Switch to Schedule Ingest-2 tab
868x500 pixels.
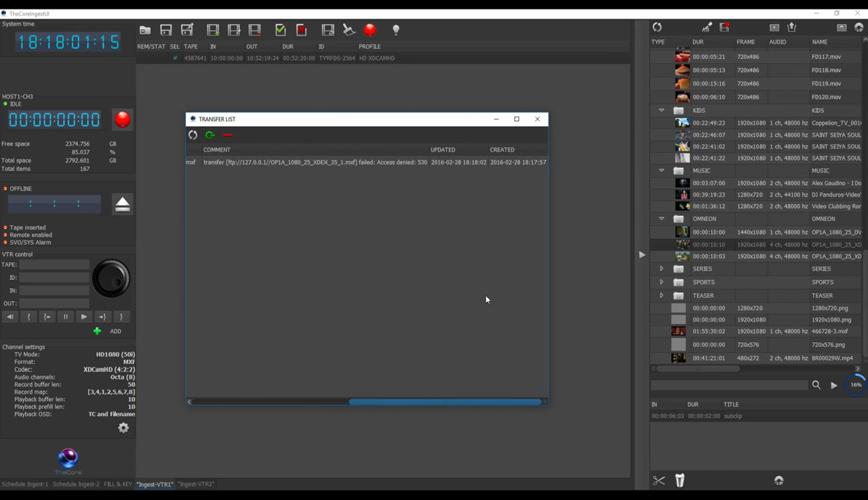click(x=76, y=484)
